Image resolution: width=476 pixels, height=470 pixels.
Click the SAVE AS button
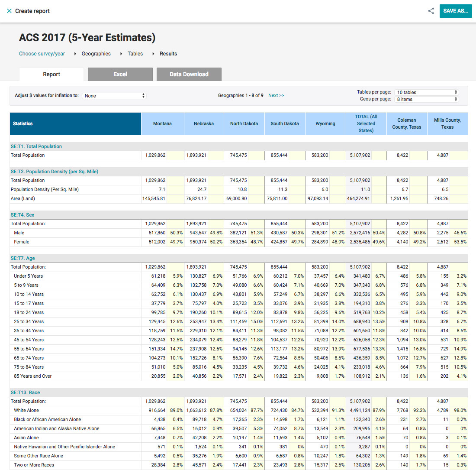pos(455,11)
